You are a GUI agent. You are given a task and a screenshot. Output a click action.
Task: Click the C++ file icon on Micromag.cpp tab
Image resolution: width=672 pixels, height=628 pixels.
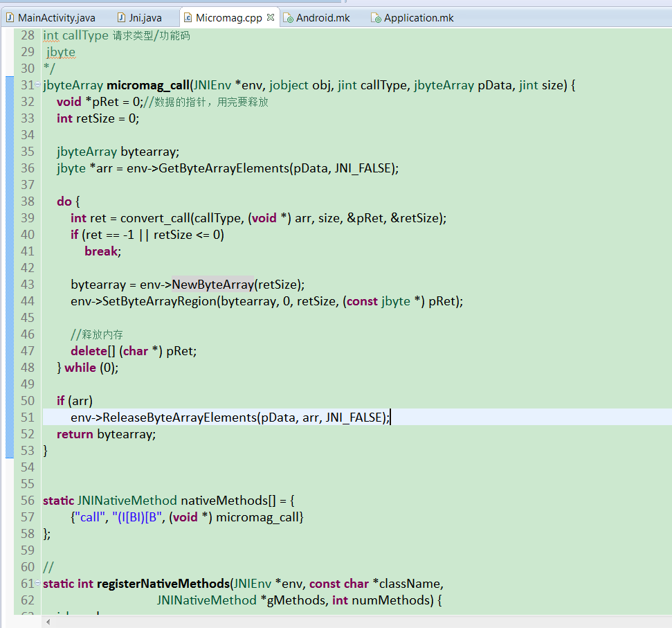pos(187,18)
